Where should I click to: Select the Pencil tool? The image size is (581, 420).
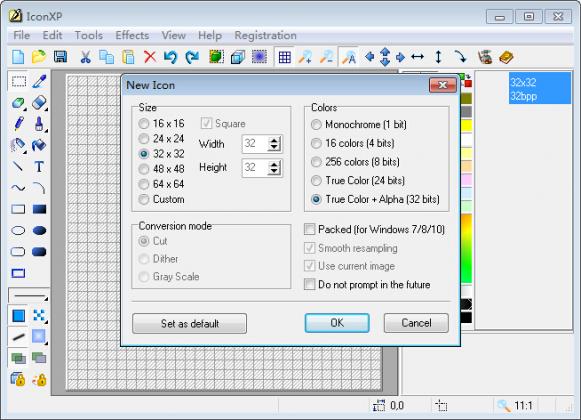pyautogui.click(x=18, y=123)
